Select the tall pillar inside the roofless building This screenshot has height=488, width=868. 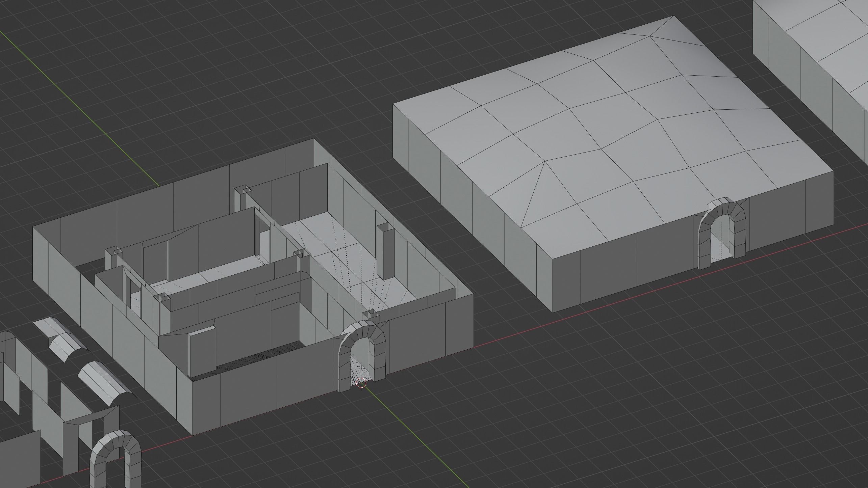point(385,251)
